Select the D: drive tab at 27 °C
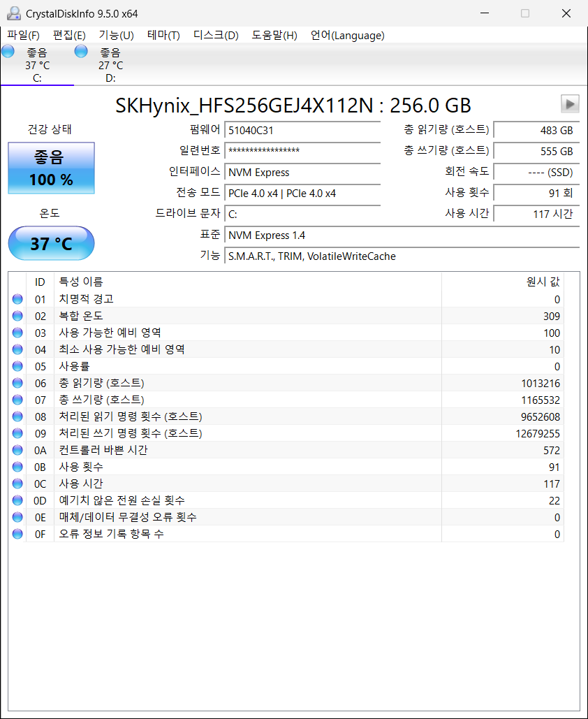588x719 pixels. pos(110,65)
